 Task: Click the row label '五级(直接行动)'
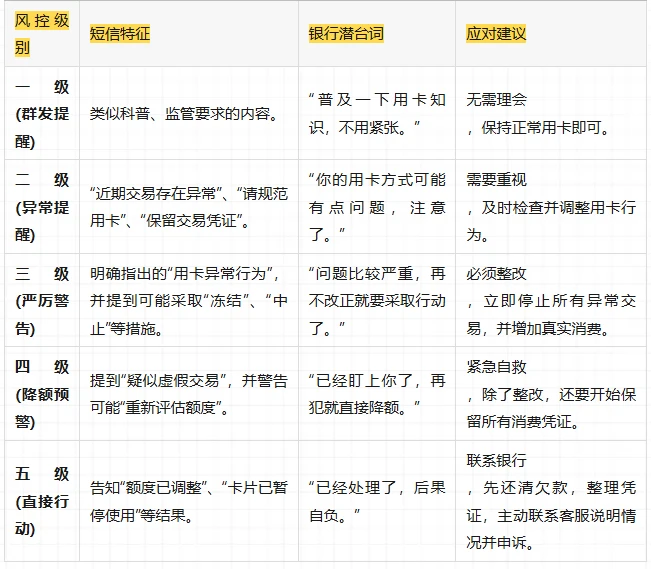pyautogui.click(x=42, y=501)
